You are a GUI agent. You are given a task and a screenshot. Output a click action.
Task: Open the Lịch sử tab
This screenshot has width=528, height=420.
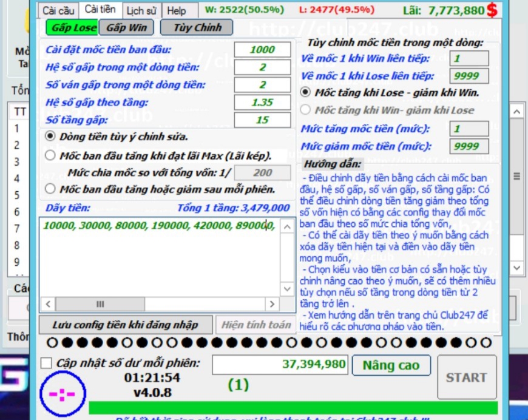141,11
